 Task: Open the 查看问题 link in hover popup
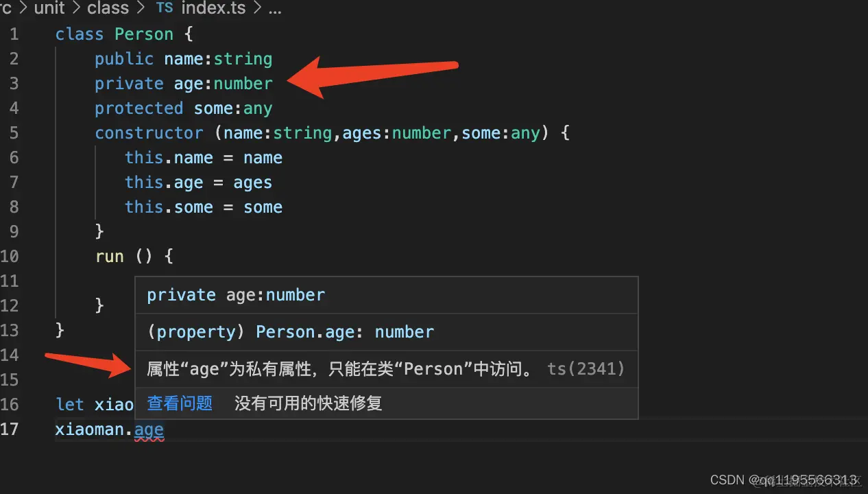[180, 403]
